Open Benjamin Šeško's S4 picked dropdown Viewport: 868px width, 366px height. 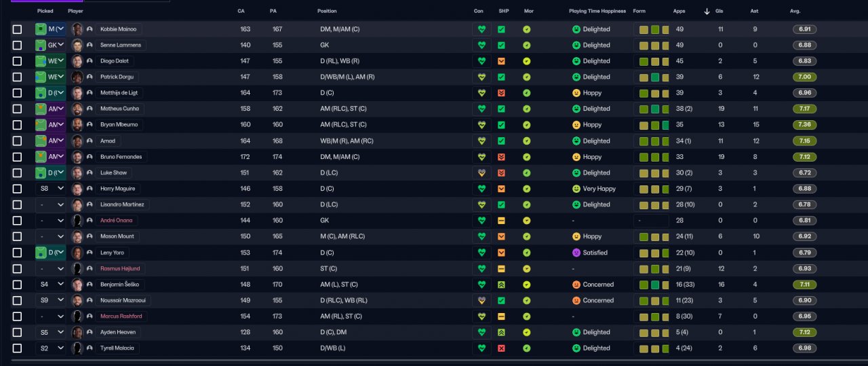click(51, 285)
